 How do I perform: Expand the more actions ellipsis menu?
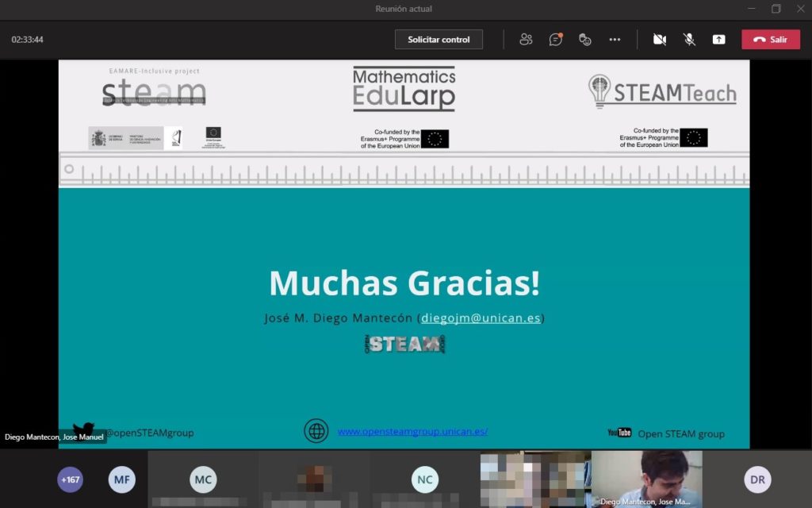(x=615, y=40)
